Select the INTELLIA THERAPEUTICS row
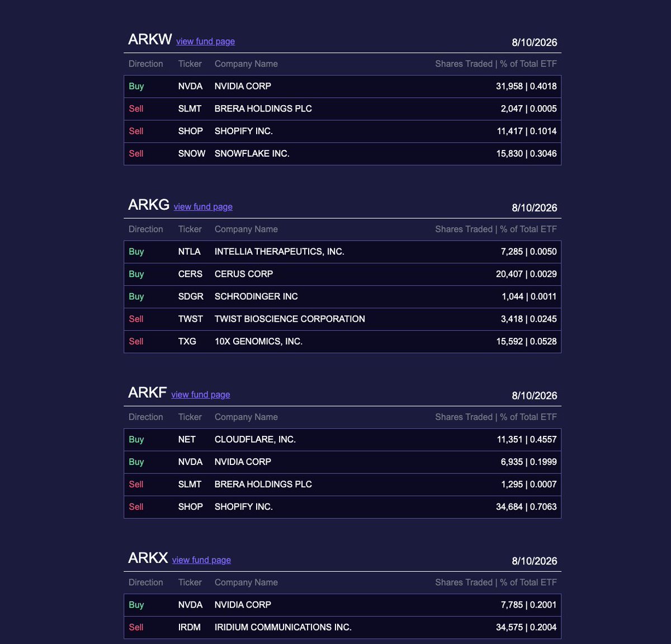Viewport: 671px width, 644px height. coord(342,252)
